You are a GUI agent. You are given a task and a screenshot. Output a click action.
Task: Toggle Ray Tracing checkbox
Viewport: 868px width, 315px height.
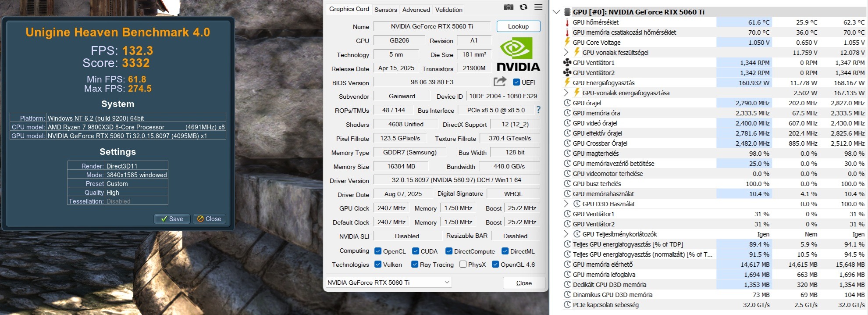(415, 264)
